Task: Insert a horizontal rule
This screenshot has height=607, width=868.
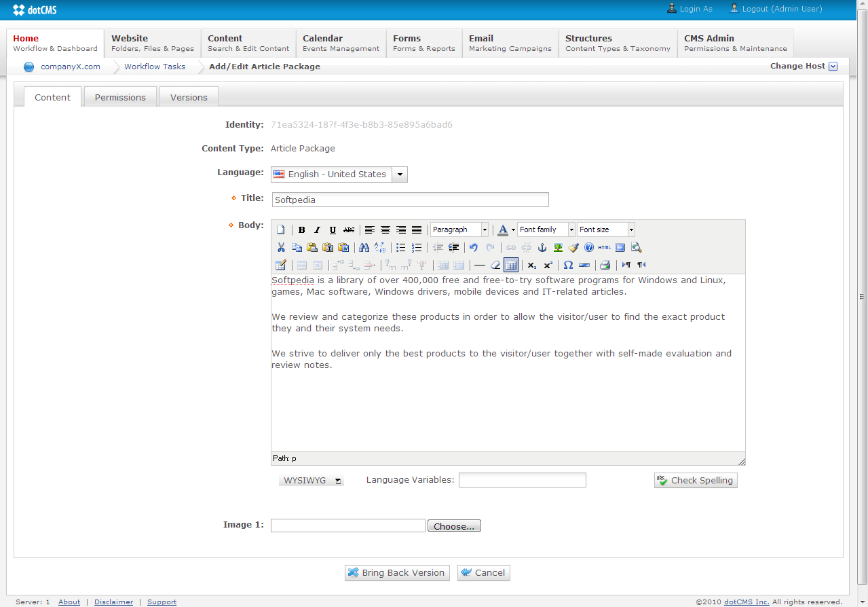Action: pyautogui.click(x=480, y=265)
